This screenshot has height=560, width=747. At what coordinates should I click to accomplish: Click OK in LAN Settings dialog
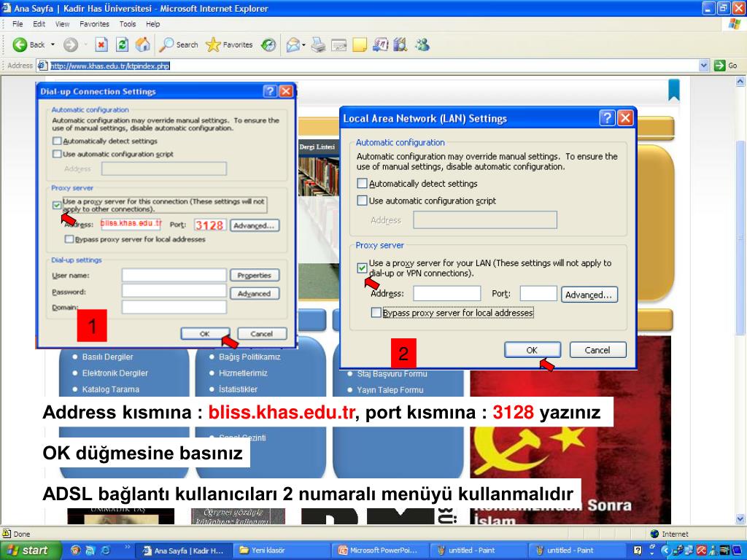(x=532, y=350)
